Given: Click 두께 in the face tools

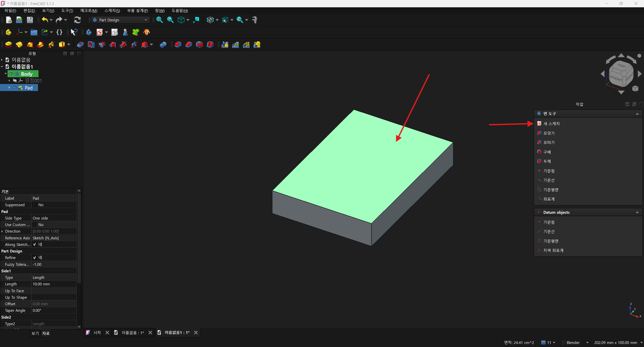Looking at the screenshot, I should coord(547,161).
